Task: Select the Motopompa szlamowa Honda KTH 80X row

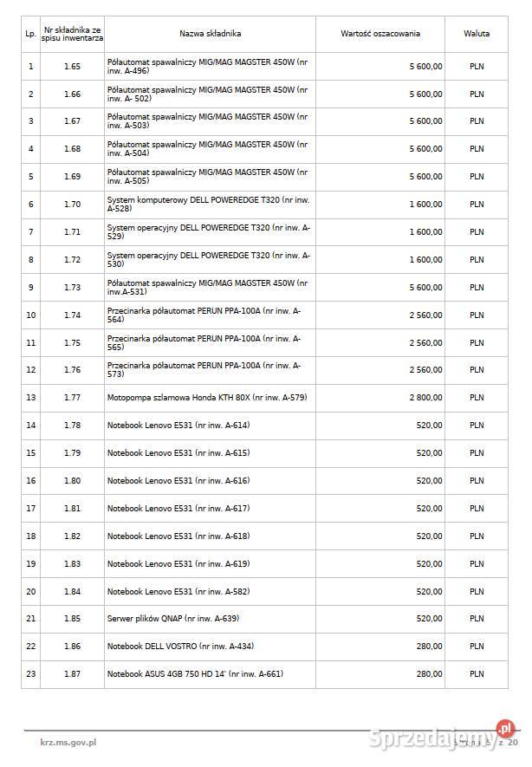Action: click(x=206, y=398)
